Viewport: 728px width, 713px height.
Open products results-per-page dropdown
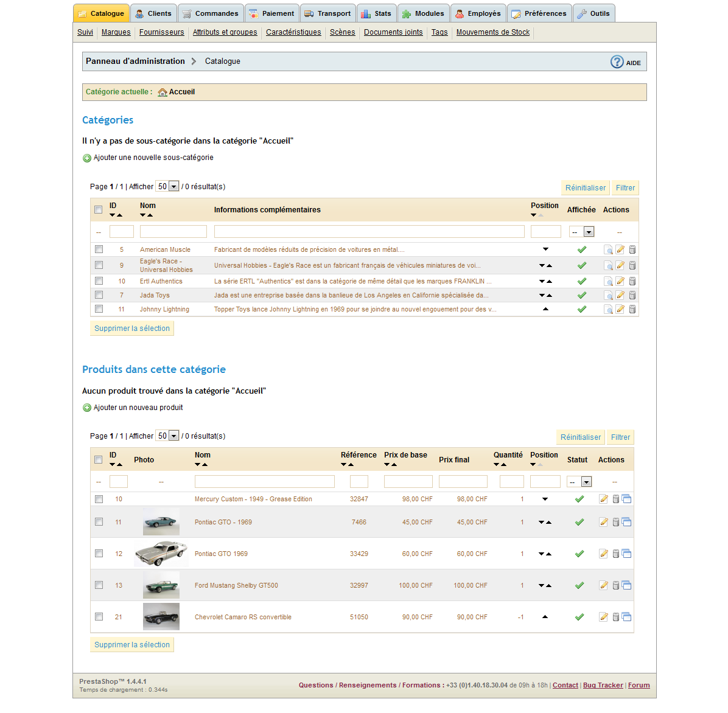[x=167, y=436]
